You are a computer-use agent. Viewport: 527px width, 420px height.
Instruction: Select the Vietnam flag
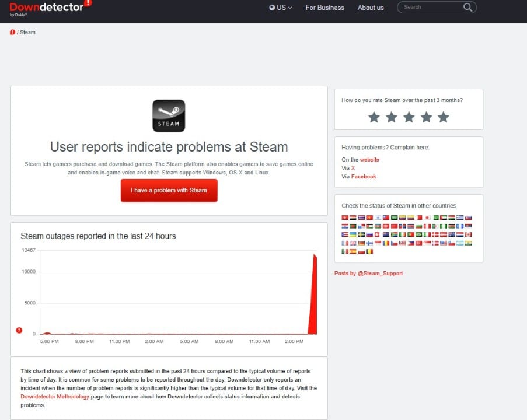click(369, 218)
